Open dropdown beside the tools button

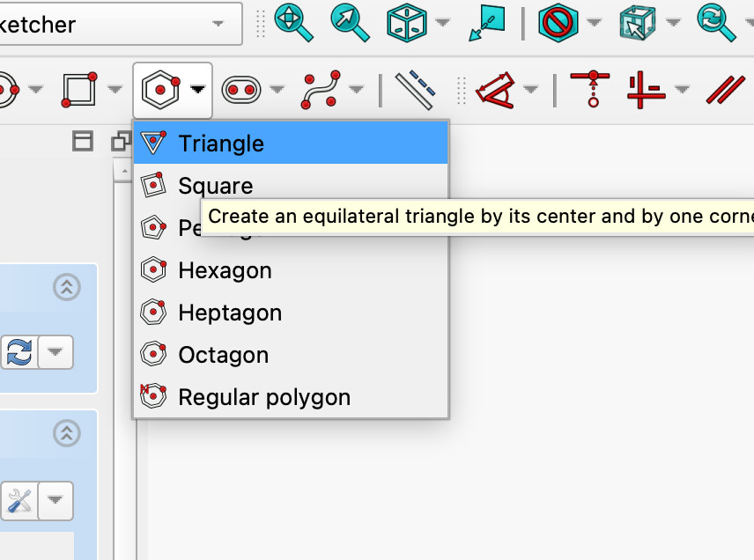point(55,500)
